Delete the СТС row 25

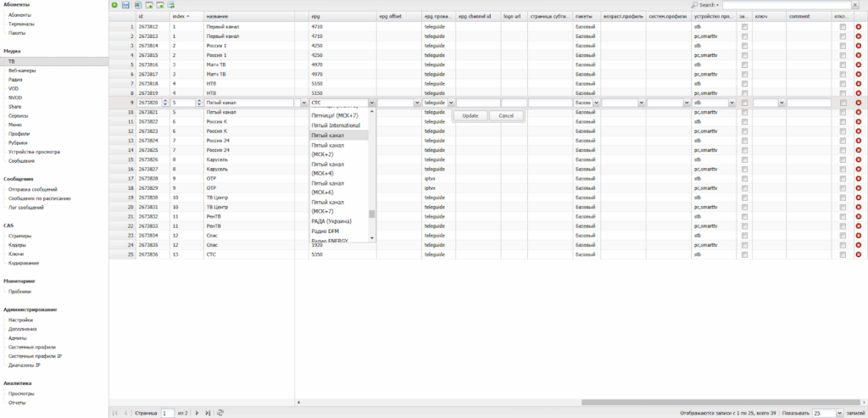[x=858, y=254]
